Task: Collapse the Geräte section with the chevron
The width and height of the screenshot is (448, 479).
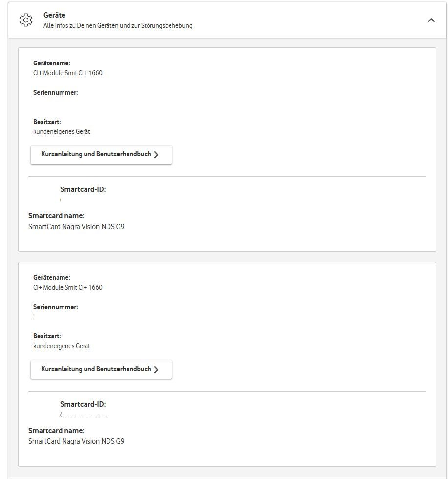Action: [x=431, y=20]
